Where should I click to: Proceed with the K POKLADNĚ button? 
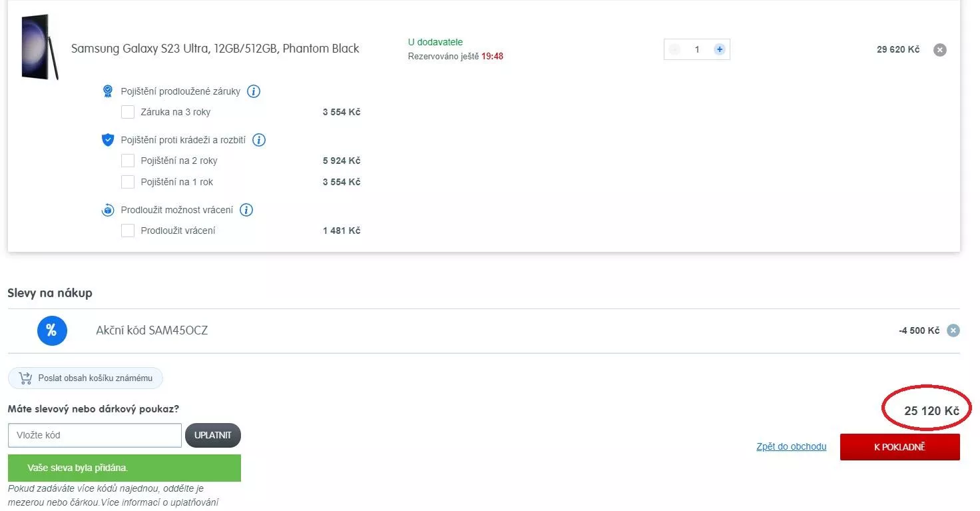900,447
